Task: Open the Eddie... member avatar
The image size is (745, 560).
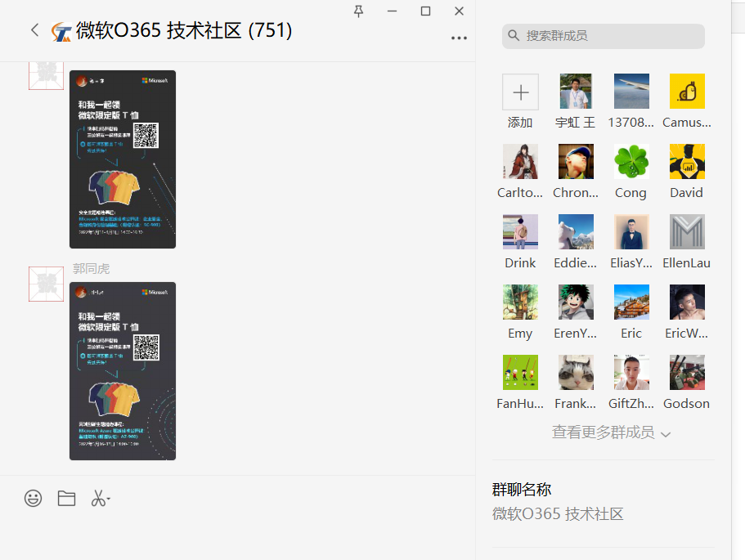Action: tap(576, 232)
